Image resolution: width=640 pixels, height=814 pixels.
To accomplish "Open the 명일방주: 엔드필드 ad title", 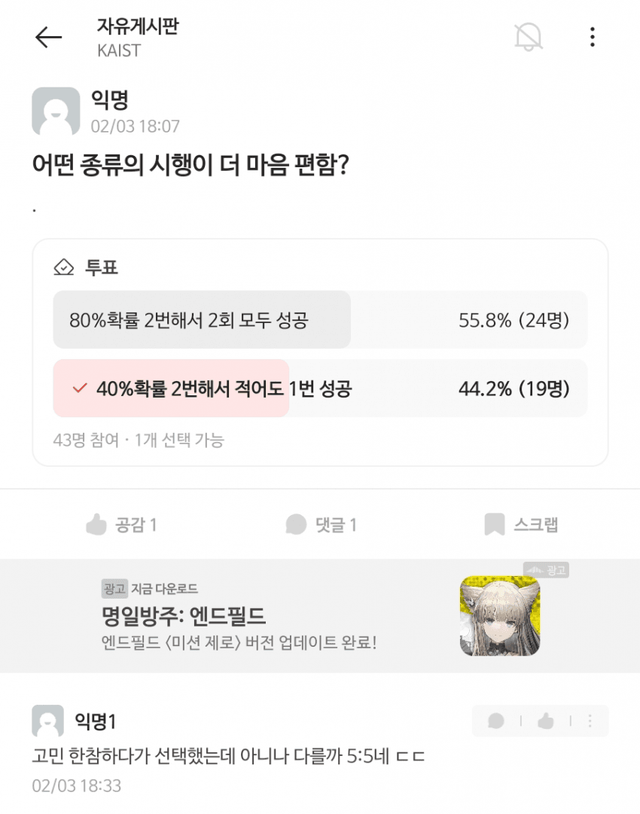I will pos(183,615).
